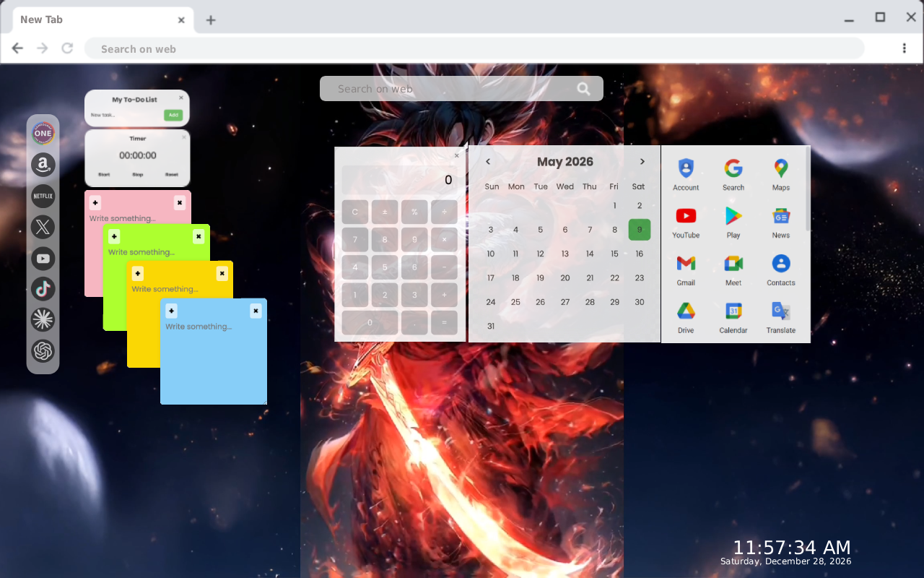
Task: Go to the previous month in the calendar
Action: (x=488, y=162)
